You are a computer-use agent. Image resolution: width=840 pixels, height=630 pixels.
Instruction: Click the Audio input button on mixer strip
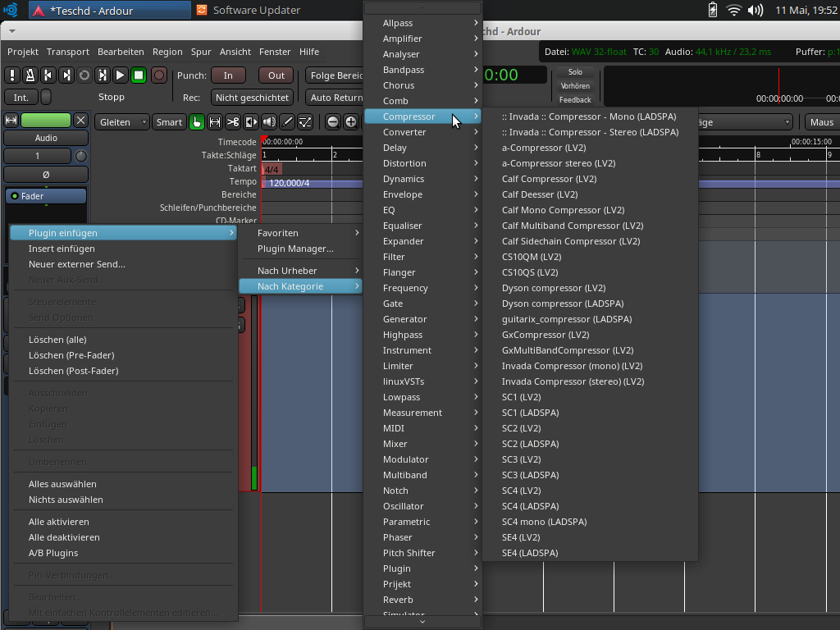click(x=46, y=138)
